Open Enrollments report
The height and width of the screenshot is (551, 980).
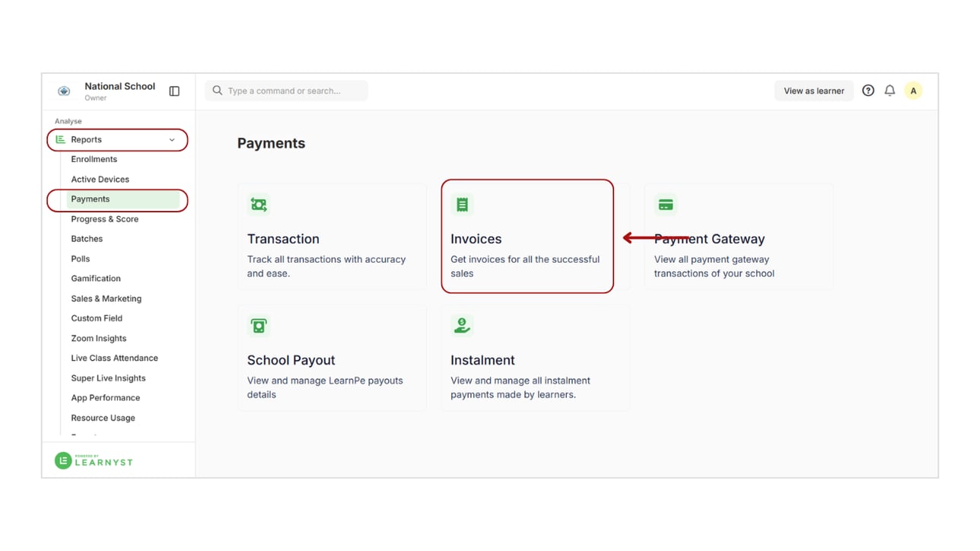pos(94,159)
